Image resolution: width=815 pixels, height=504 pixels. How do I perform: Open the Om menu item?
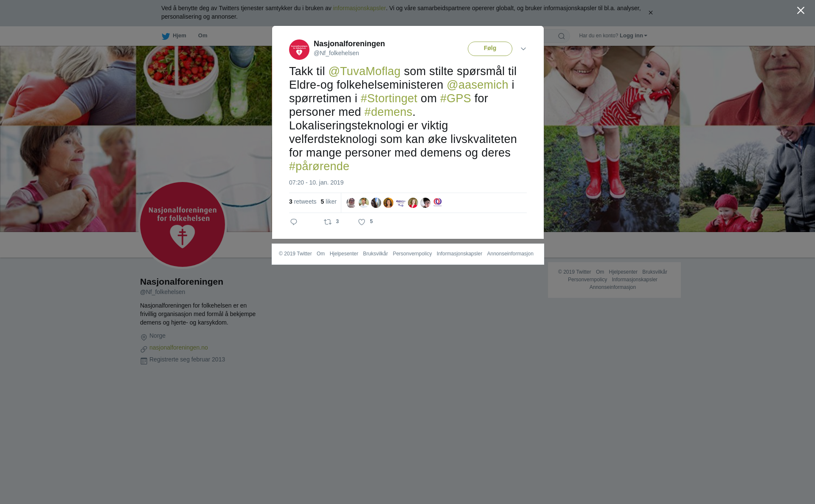[202, 36]
